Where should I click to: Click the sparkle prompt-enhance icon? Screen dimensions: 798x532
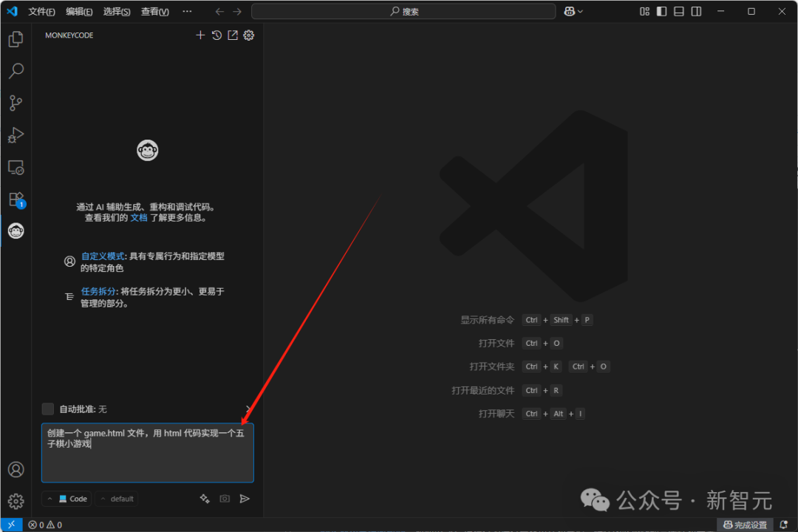[x=205, y=499]
